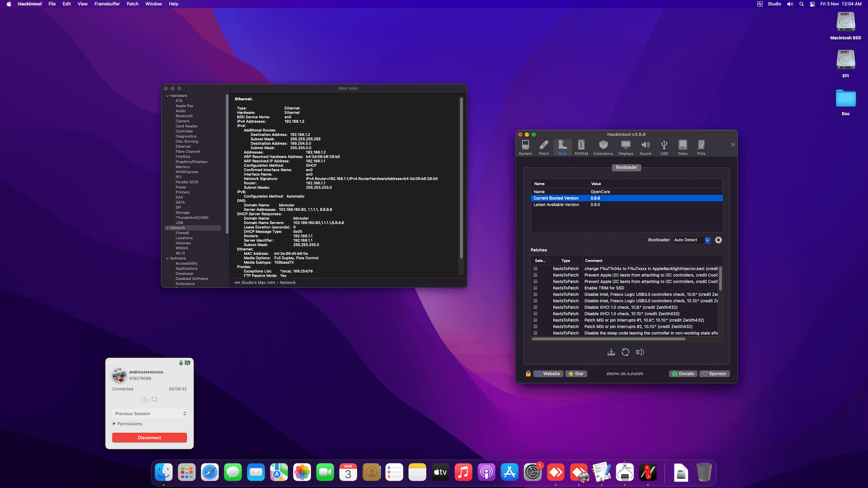Viewport: 868px width, 488px height.
Task: Collapse the Software section in System Information sidebar
Action: pos(167,258)
